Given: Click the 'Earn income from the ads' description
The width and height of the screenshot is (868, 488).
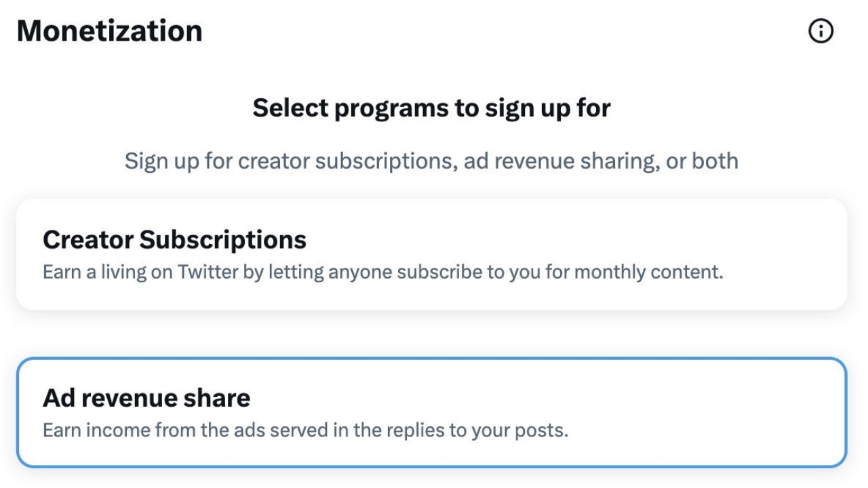Looking at the screenshot, I should pyautogui.click(x=305, y=430).
